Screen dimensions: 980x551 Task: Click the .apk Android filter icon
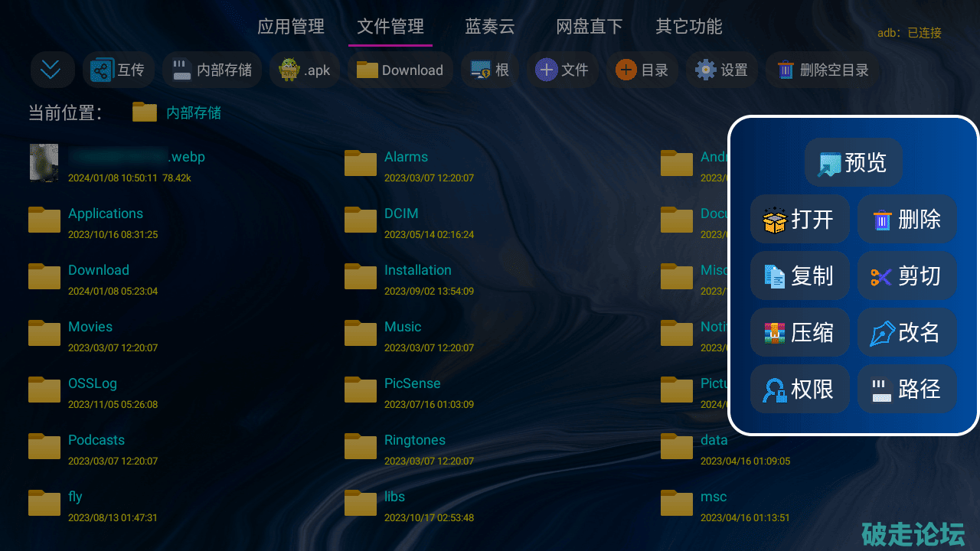click(289, 70)
